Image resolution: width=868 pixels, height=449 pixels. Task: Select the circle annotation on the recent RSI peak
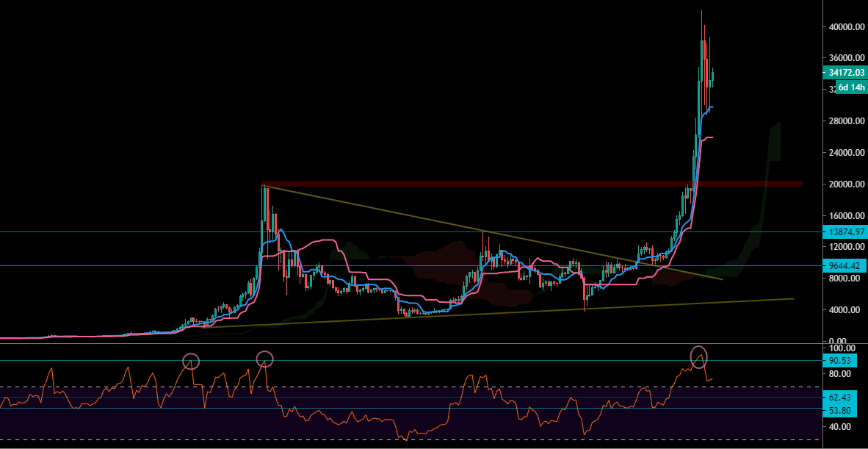coord(699,356)
